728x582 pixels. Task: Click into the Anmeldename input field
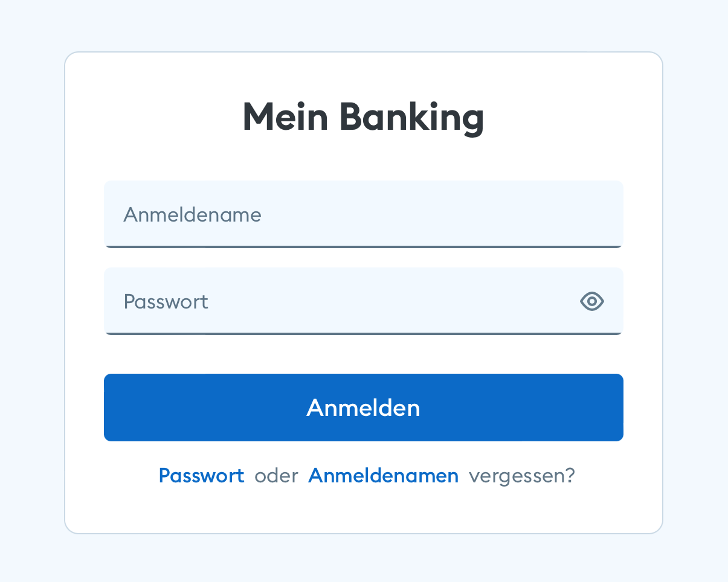[x=302, y=214]
